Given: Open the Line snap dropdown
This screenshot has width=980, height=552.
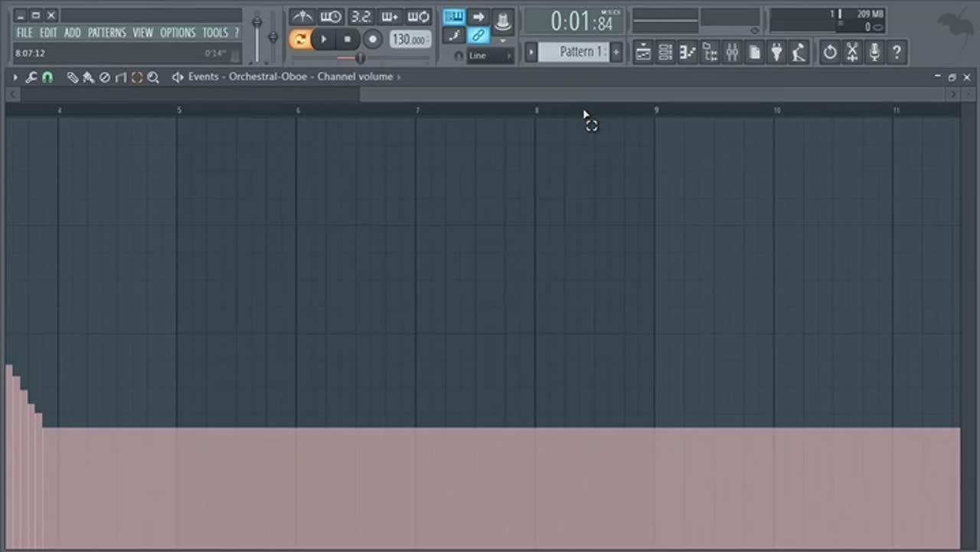Looking at the screenshot, I should point(490,56).
